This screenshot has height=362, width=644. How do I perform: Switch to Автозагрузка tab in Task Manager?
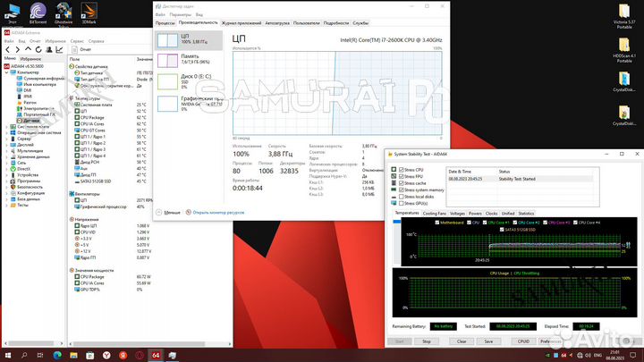pyautogui.click(x=277, y=23)
